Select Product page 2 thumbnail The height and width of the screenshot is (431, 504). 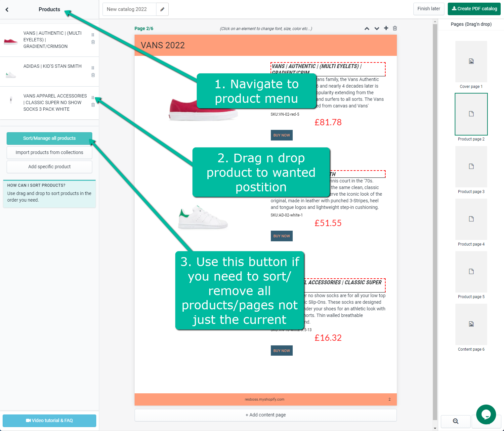(x=471, y=114)
